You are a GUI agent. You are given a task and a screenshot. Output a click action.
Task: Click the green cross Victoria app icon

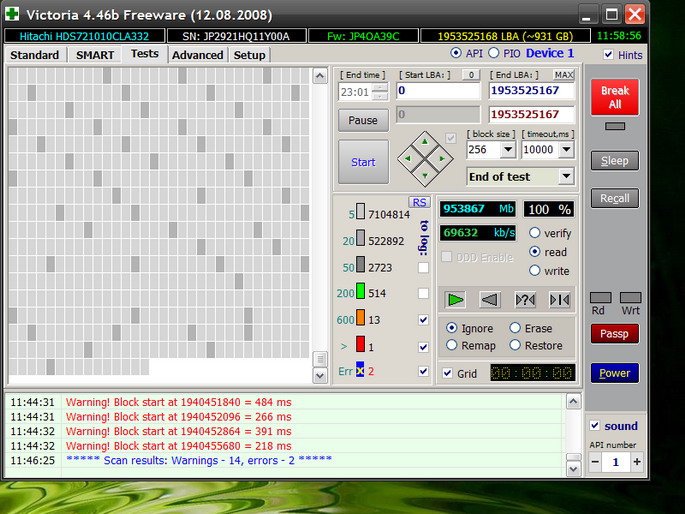click(x=12, y=14)
